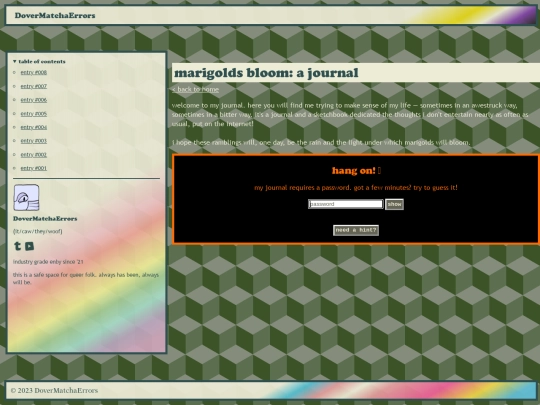Click the 'industry grade enby since '21' text

coord(48,262)
